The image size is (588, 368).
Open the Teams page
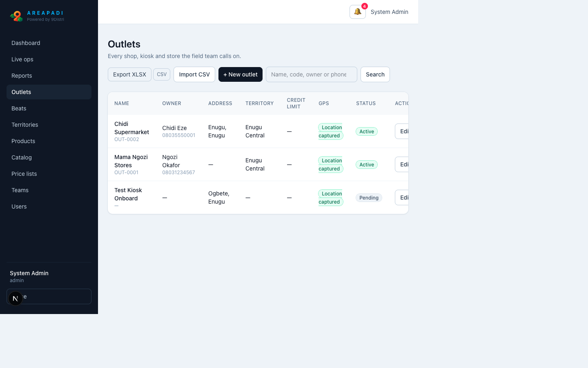(x=49, y=190)
